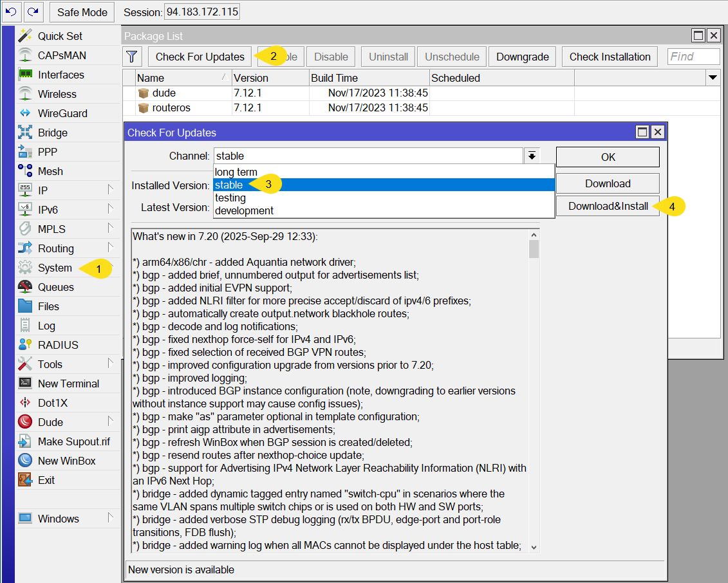Select "long term" channel option
Viewport: 728px width, 583px height.
[x=236, y=172]
